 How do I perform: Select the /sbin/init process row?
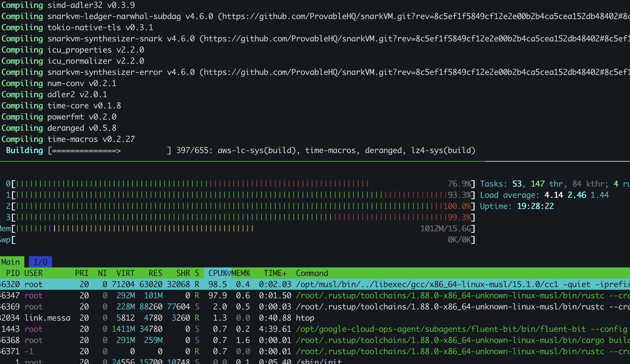point(315,361)
